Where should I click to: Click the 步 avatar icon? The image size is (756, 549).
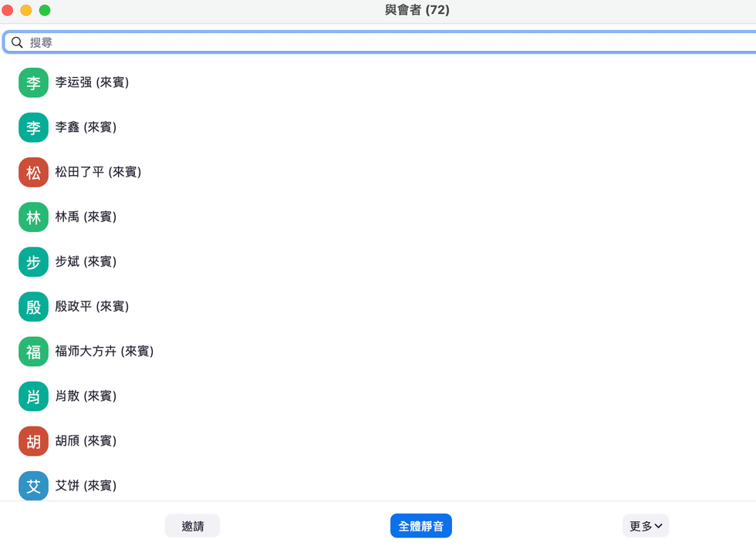tap(33, 262)
